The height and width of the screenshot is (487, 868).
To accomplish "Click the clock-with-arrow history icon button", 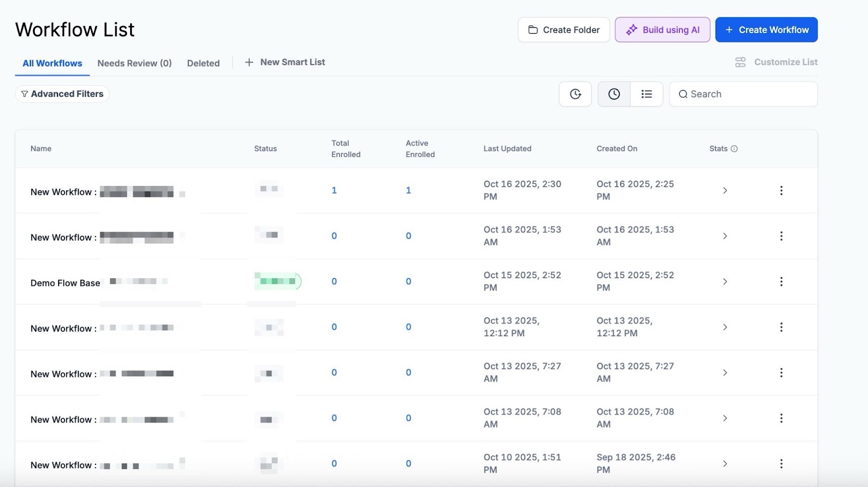I will (x=575, y=94).
